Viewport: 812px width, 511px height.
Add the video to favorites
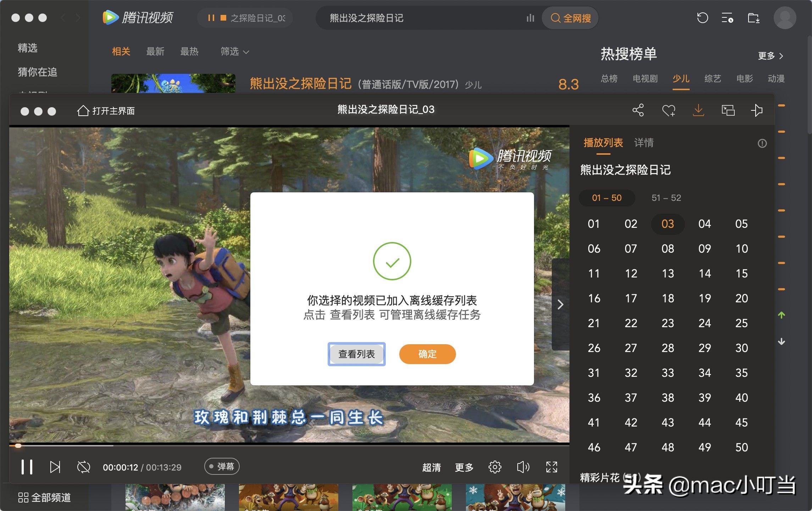(668, 110)
